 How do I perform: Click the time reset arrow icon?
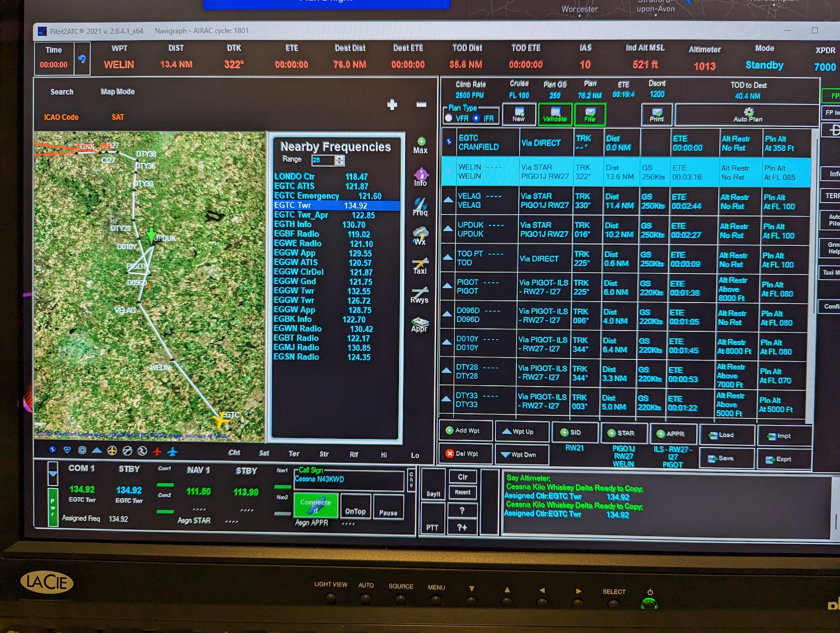coord(82,59)
